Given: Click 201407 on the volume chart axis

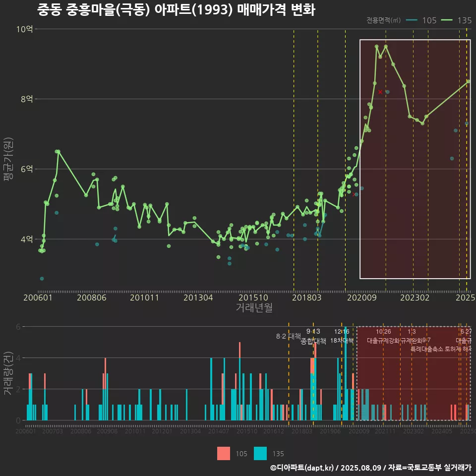Looking at the screenshot, I should pos(219,431).
